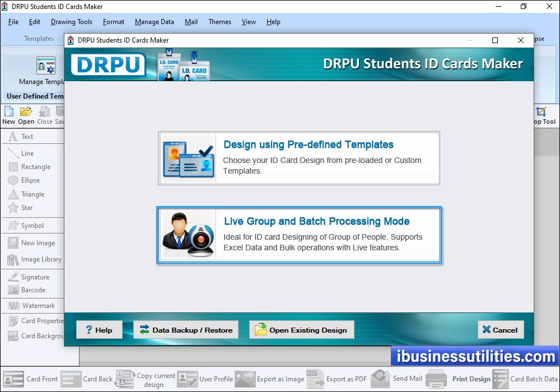Choose Live Group and Batch Processing Mode

299,235
